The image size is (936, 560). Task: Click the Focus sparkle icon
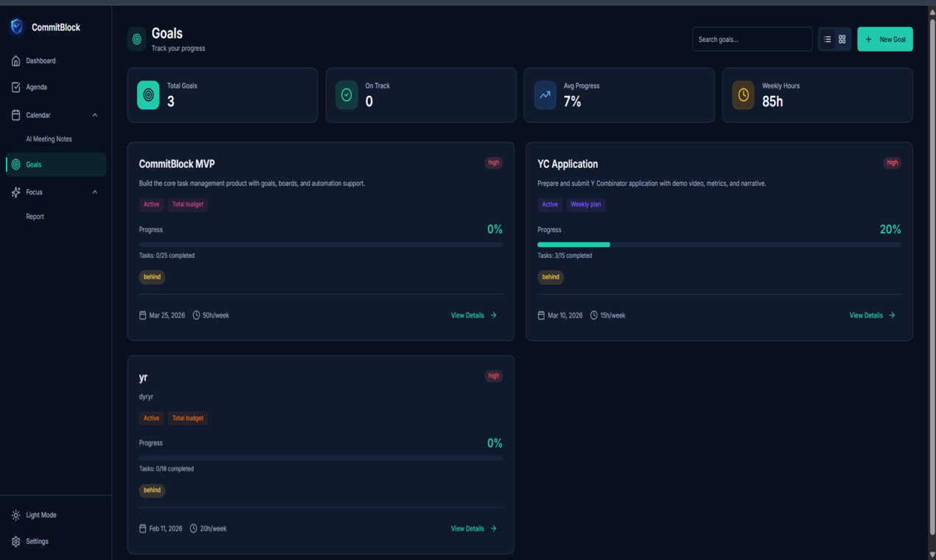coord(15,192)
